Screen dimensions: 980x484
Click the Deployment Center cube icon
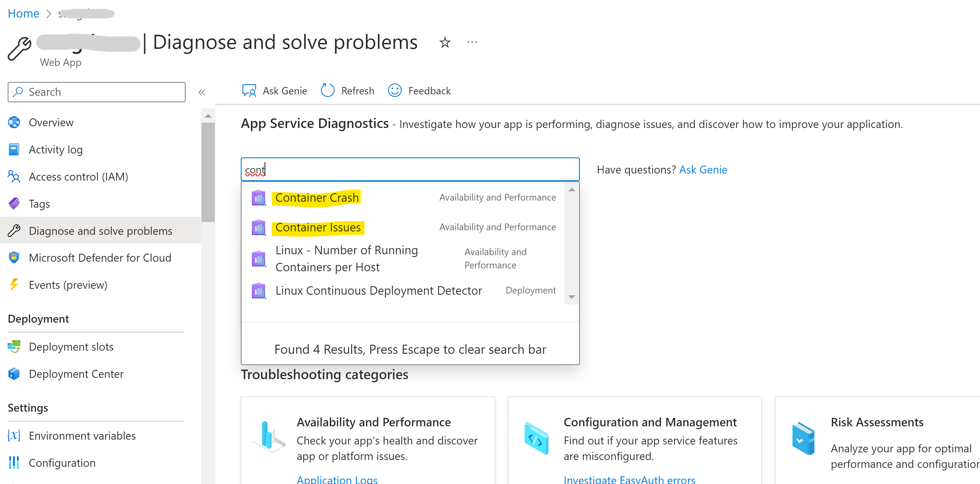(14, 374)
